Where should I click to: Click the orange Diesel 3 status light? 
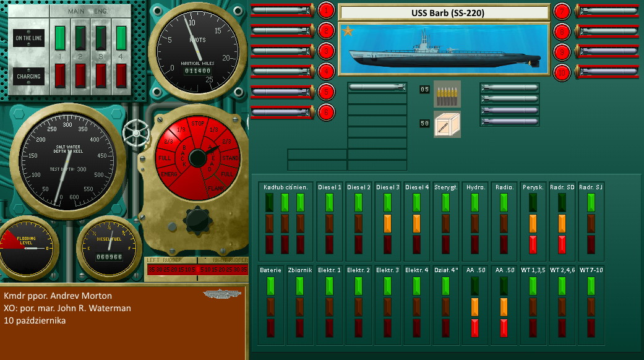387,223
